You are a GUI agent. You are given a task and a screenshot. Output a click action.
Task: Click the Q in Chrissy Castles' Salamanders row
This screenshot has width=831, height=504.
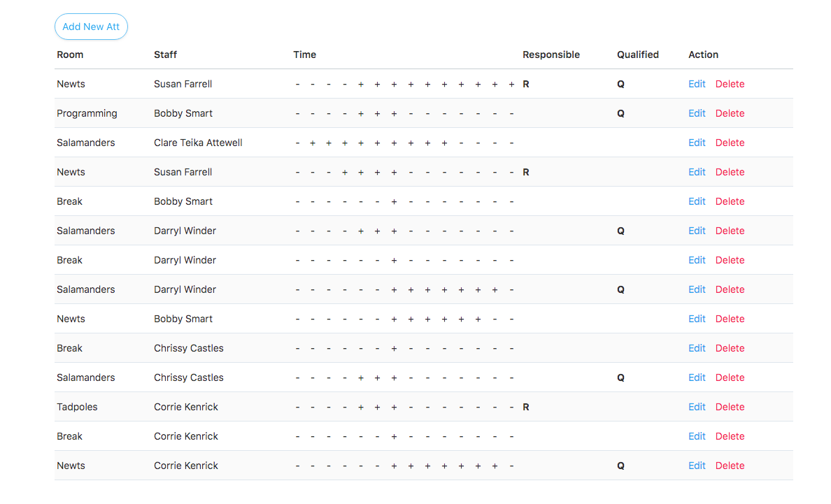coord(620,377)
